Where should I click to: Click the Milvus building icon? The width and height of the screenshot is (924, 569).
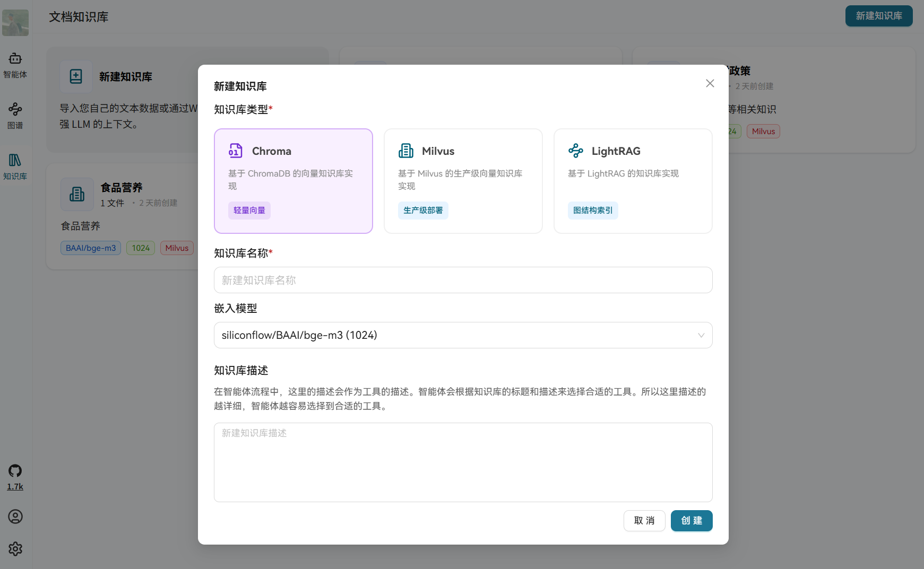406,151
